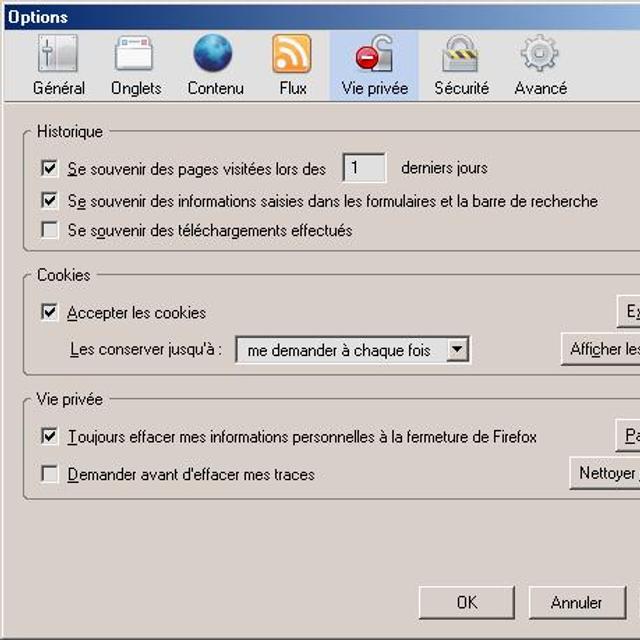The height and width of the screenshot is (640, 640).
Task: Open 'me demander à chaque fois' combo box
Action: click(x=340, y=350)
